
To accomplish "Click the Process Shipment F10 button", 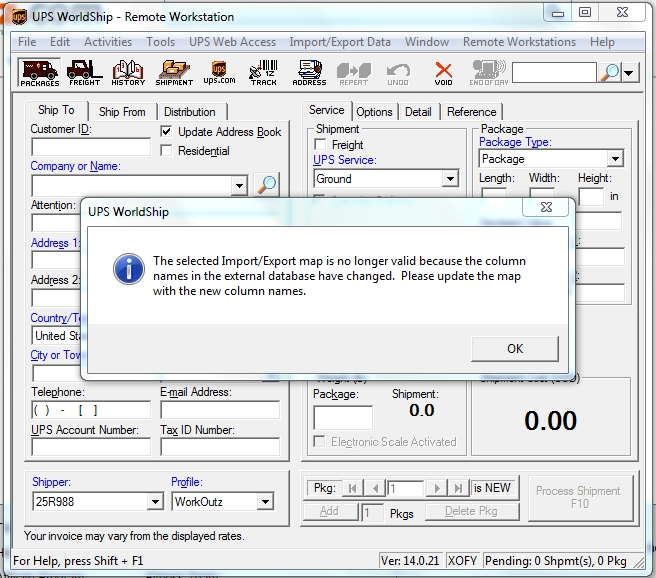I will [x=580, y=497].
